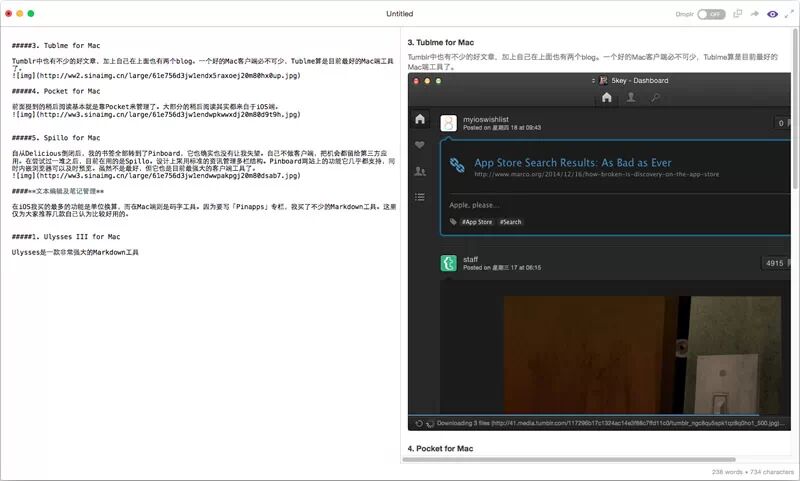Image resolution: width=800 pixels, height=481 pixels.
Task: Place cursor on "#####3. Tublme for Mac" line
Action: pos(56,46)
